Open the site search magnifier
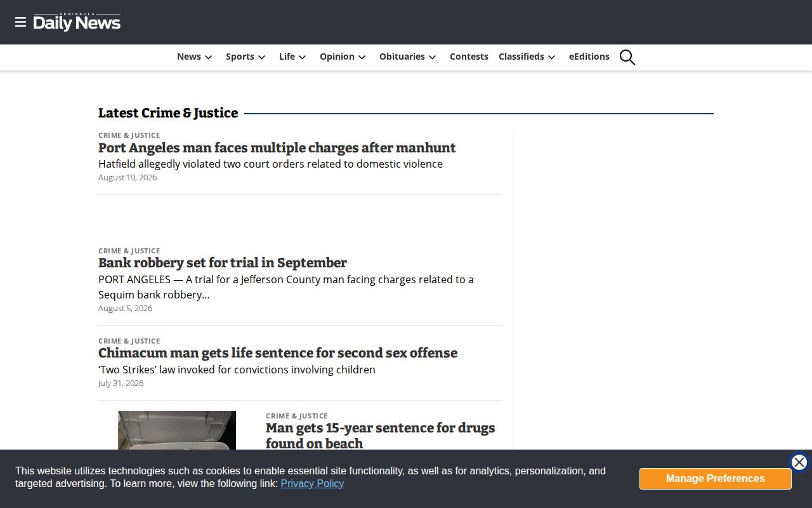Viewport: 812px width, 508px height. coord(627,57)
